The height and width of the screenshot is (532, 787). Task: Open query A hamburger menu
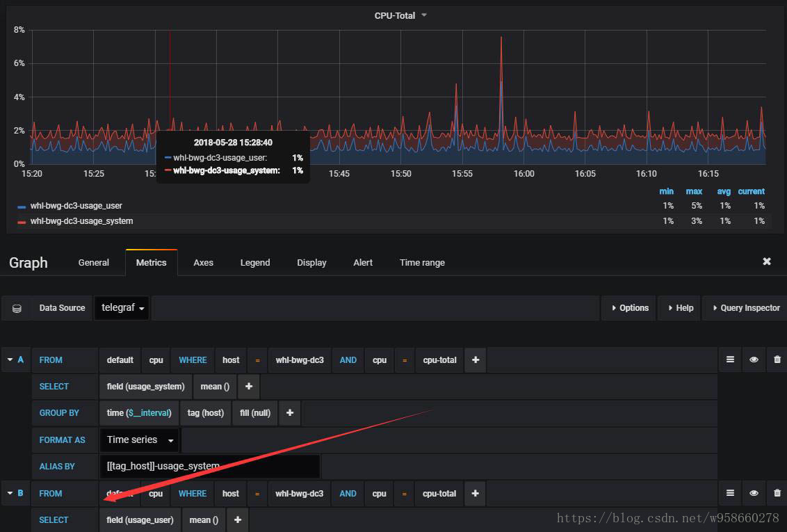(x=730, y=360)
